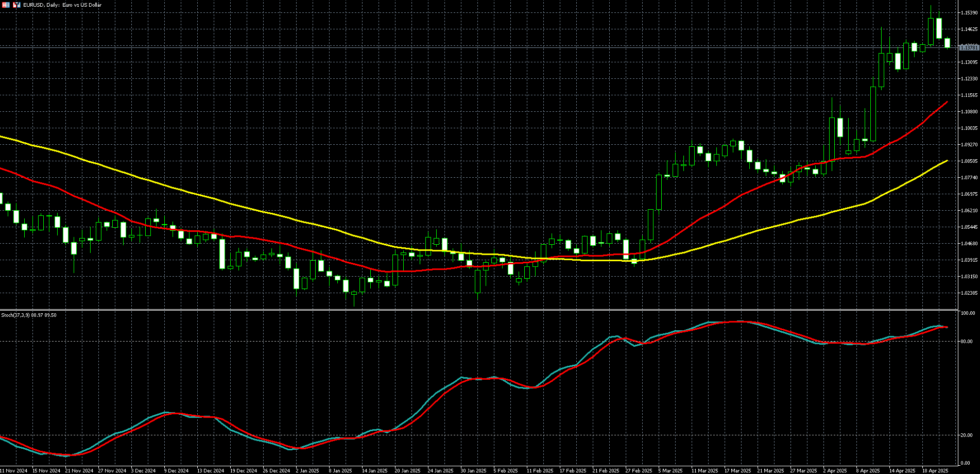Select the 5 Mar 2025 date label
980x474 pixels.
click(x=670, y=470)
